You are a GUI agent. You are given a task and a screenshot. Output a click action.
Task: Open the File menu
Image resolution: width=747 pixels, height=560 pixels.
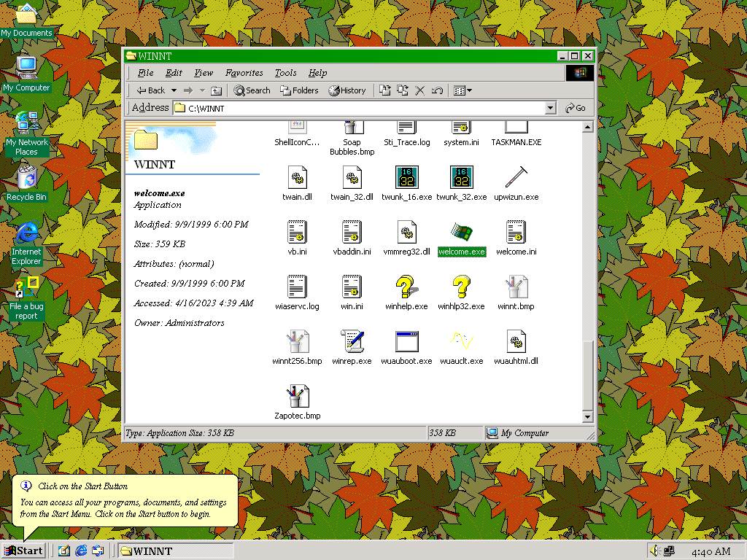click(145, 73)
